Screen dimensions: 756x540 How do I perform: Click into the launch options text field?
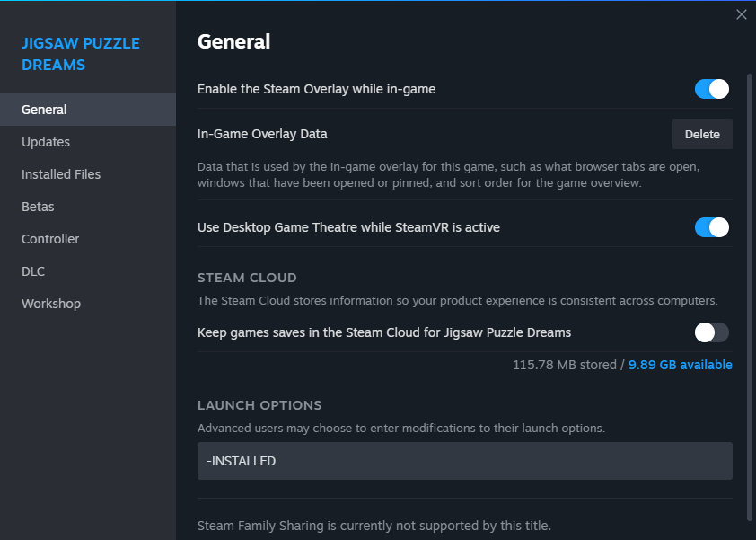click(x=465, y=461)
